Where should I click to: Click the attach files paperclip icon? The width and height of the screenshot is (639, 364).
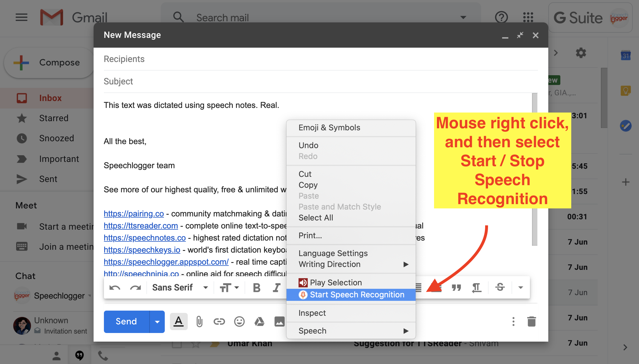coord(199,322)
